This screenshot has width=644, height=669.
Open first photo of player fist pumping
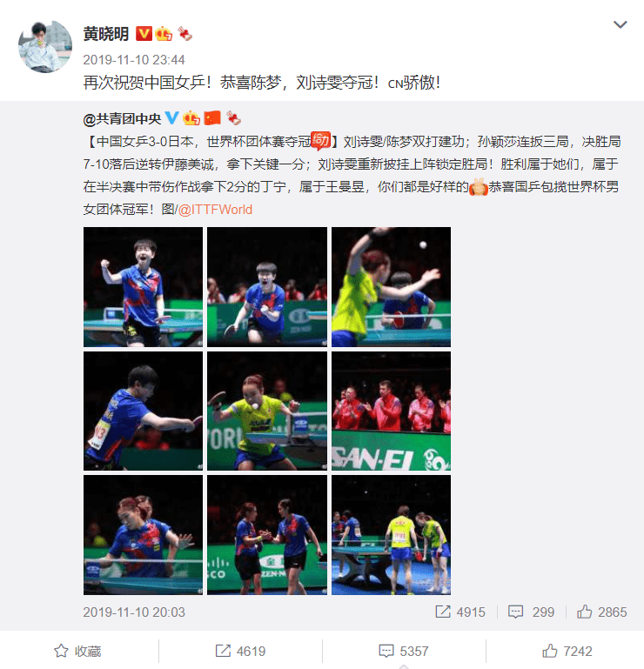pyautogui.click(x=143, y=287)
